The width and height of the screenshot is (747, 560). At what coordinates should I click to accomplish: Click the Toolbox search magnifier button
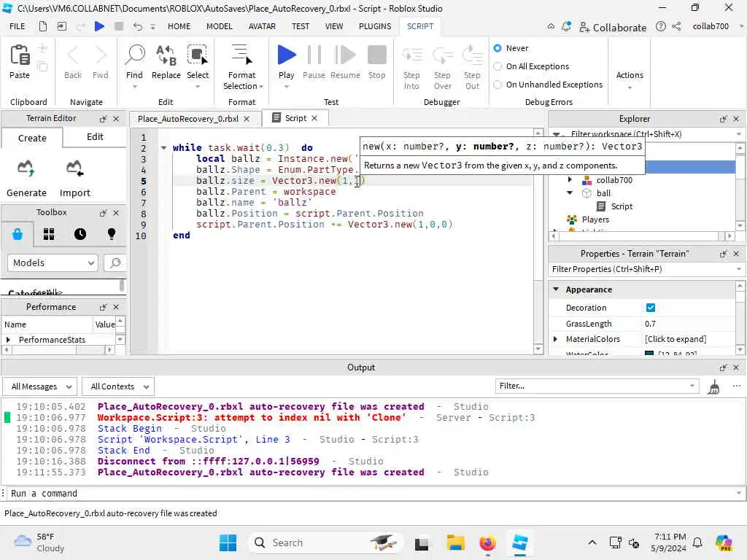point(115,262)
